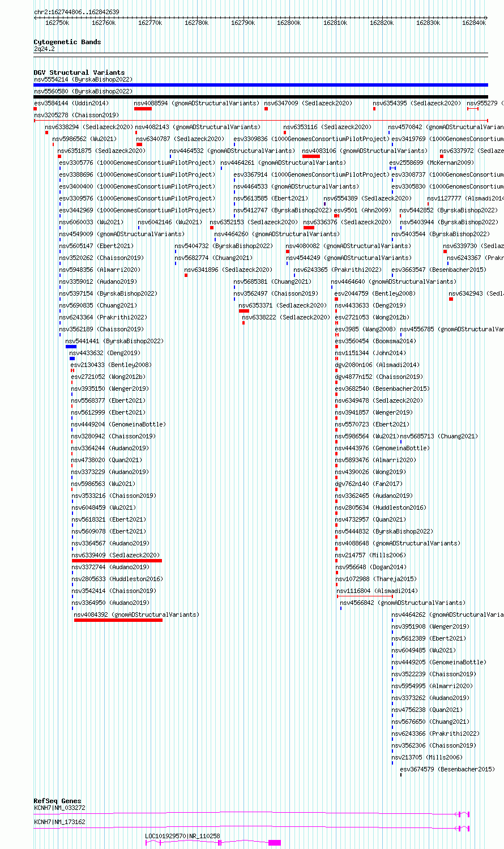The image size is (504, 849).
Task: Click esv2130433 (Bentley2008) label
Action: pyautogui.click(x=111, y=365)
